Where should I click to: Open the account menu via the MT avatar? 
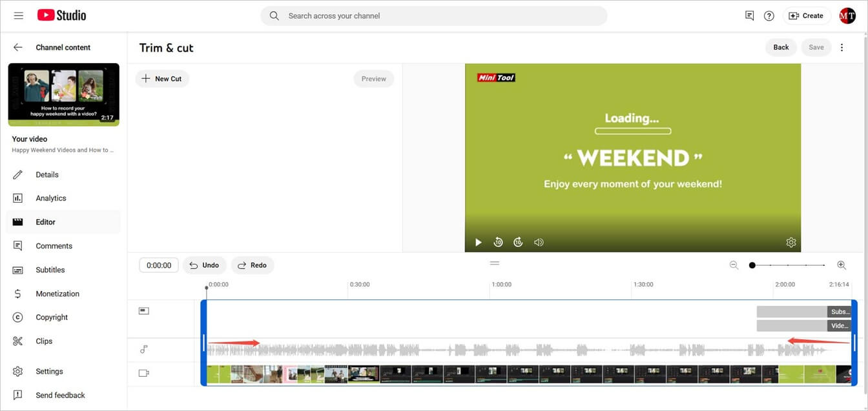847,15
